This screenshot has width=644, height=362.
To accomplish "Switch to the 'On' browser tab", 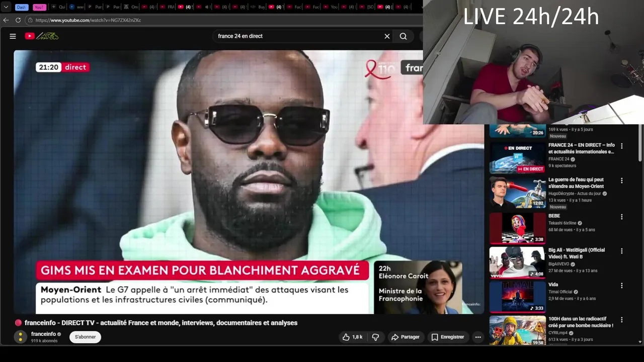I will point(131,7).
